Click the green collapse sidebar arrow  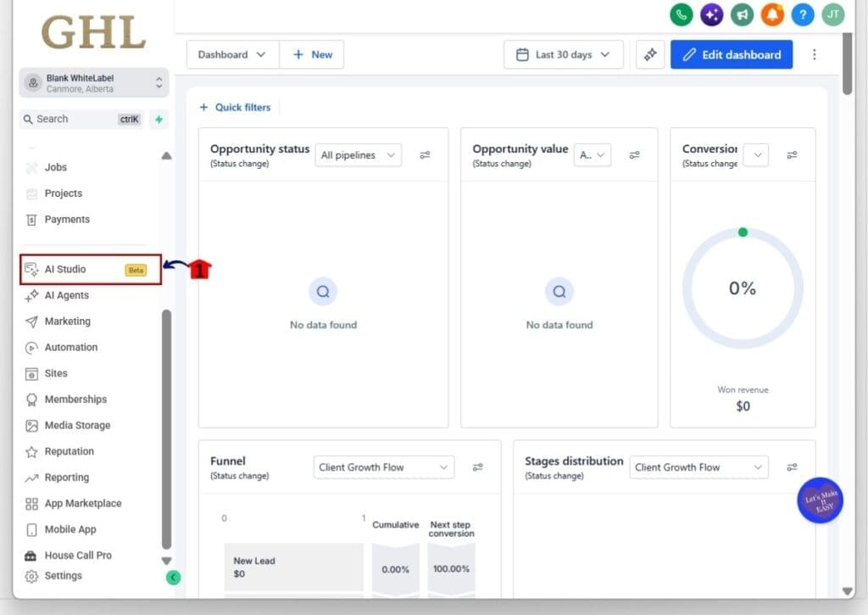point(173,578)
